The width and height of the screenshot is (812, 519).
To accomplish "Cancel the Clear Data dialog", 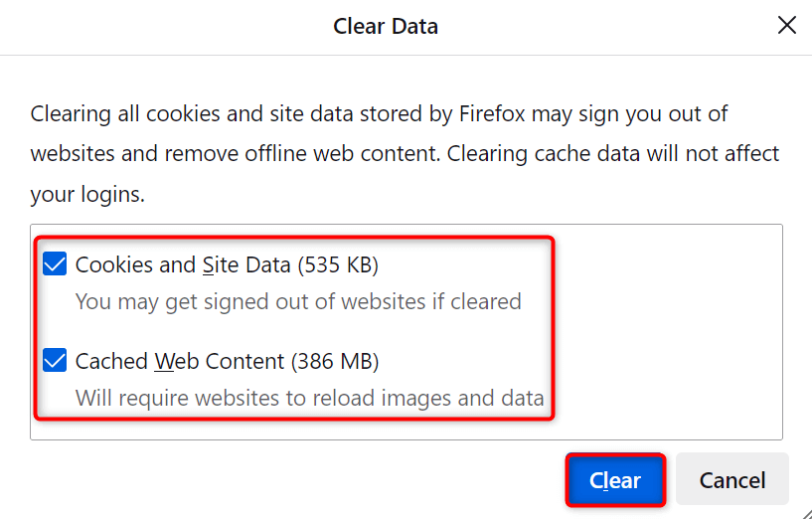I will pyautogui.click(x=732, y=481).
